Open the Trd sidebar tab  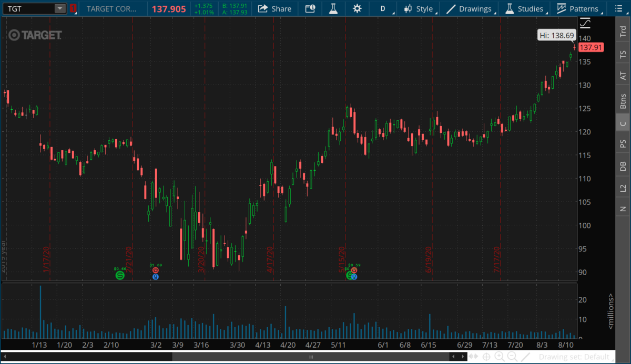[623, 30]
